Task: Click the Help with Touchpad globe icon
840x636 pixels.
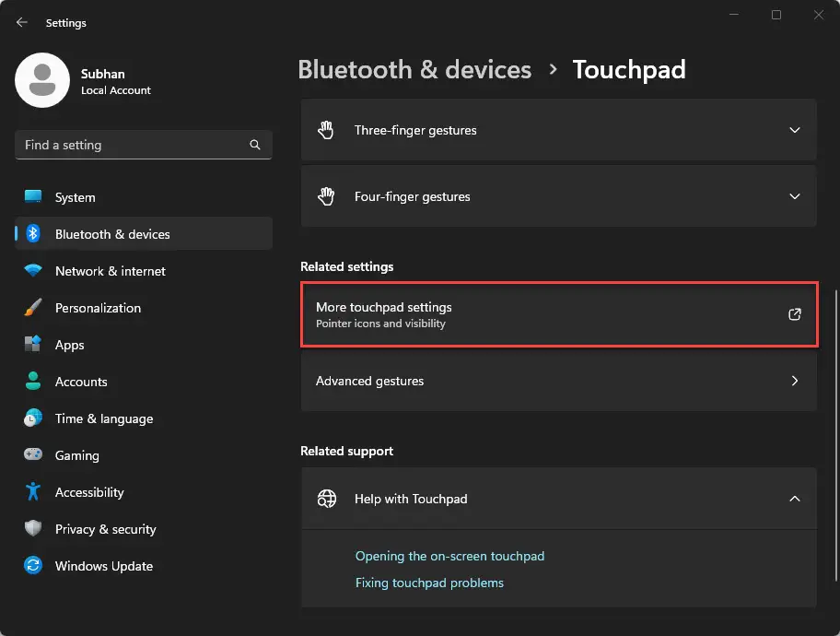Action: point(327,499)
